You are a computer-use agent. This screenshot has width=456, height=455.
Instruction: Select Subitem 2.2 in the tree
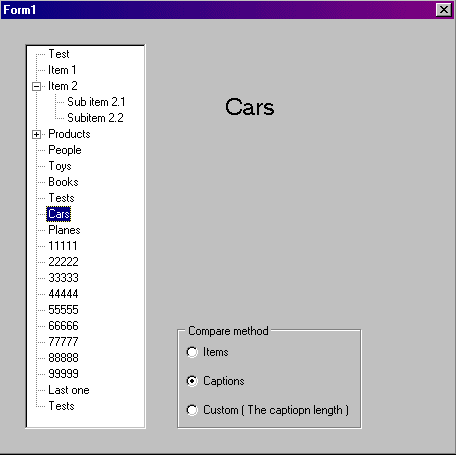pos(95,118)
